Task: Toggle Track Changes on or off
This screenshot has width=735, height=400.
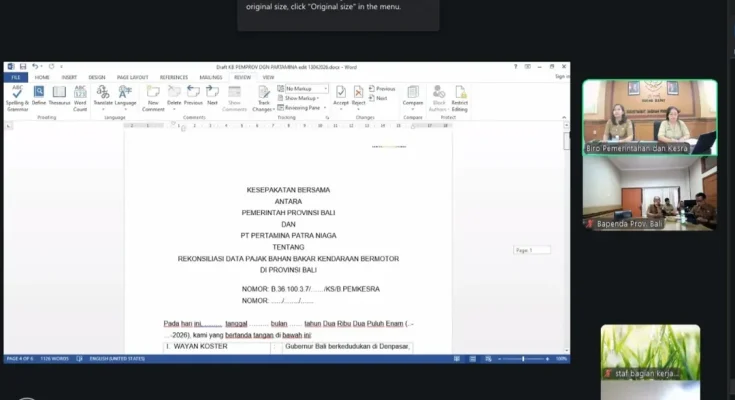Action: [x=264, y=95]
